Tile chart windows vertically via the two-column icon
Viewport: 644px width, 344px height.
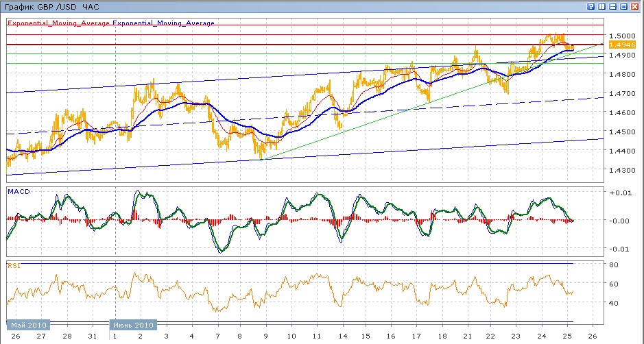click(x=602, y=7)
